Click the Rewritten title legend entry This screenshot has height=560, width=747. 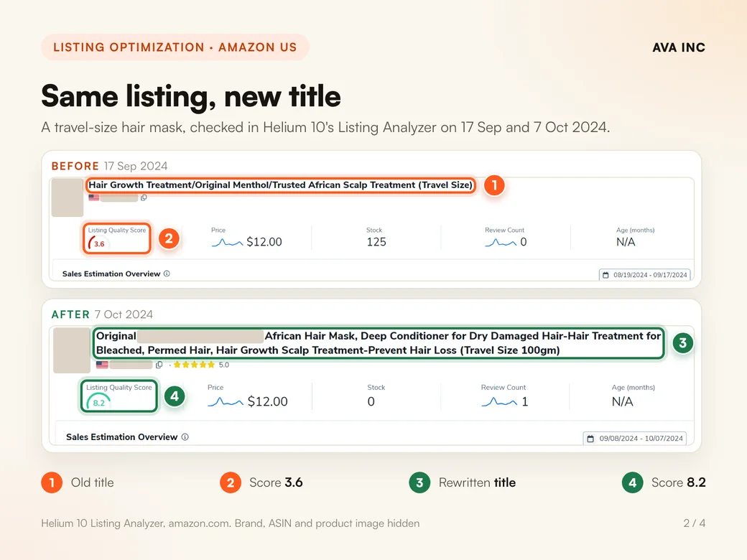point(462,482)
